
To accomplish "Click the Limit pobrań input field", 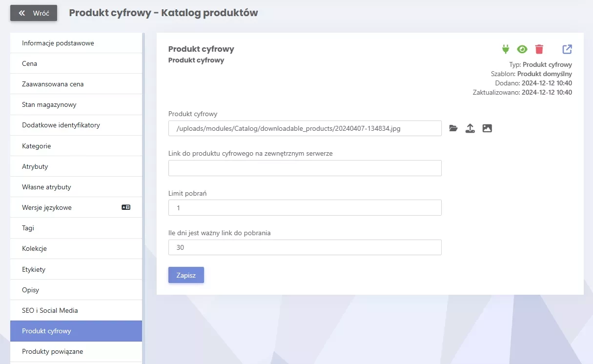I will click(305, 208).
